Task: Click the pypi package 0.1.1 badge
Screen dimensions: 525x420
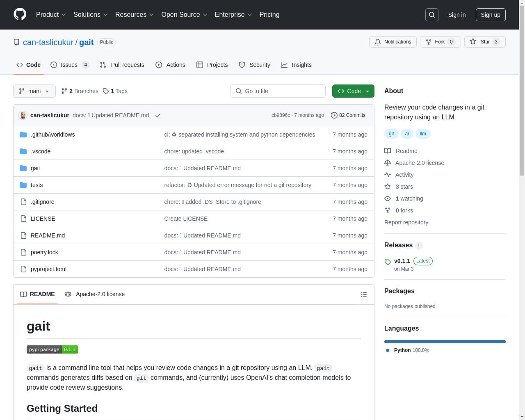Action: coord(52,349)
